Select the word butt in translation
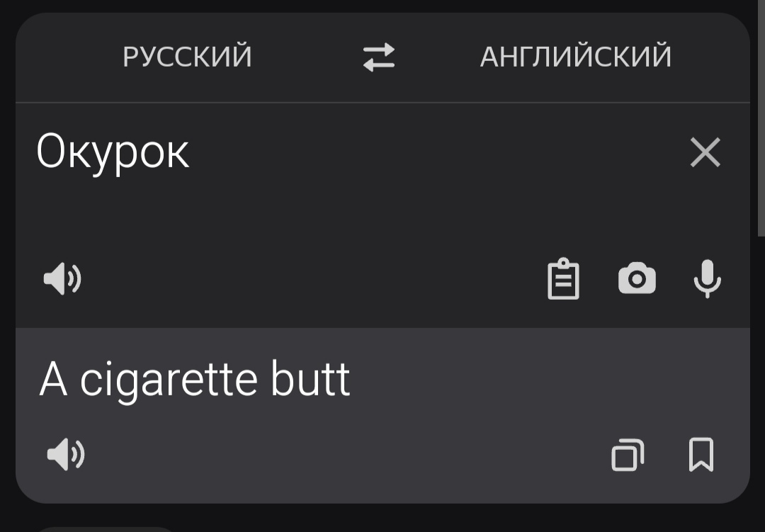 (310, 379)
